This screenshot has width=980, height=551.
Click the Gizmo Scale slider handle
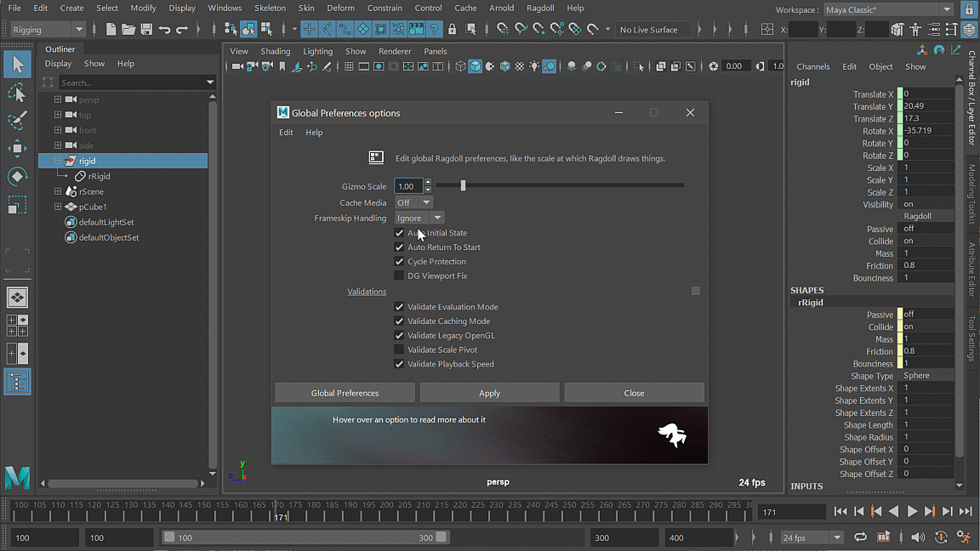tap(463, 185)
